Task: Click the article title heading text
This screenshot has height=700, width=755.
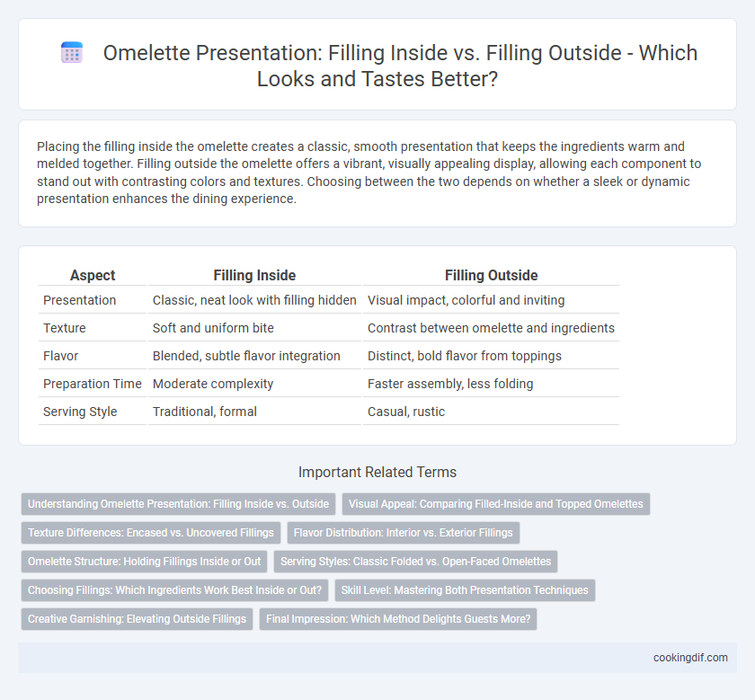Action: click(400, 66)
